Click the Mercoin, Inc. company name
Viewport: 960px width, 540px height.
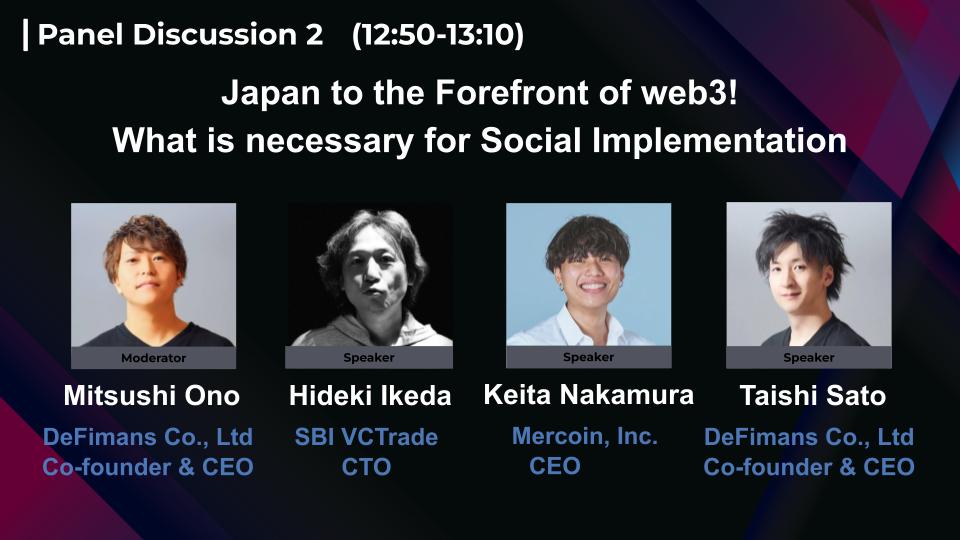click(585, 436)
